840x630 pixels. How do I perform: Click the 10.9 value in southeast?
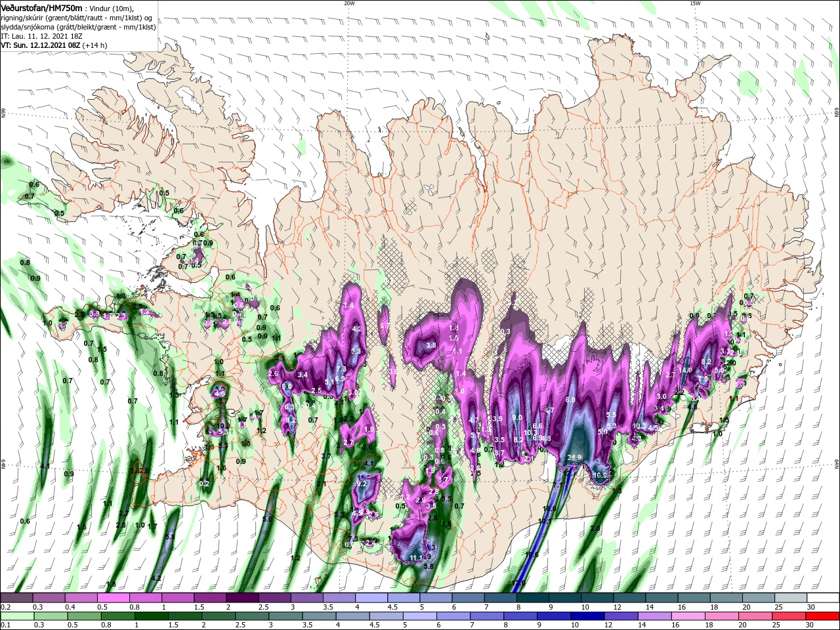point(599,475)
